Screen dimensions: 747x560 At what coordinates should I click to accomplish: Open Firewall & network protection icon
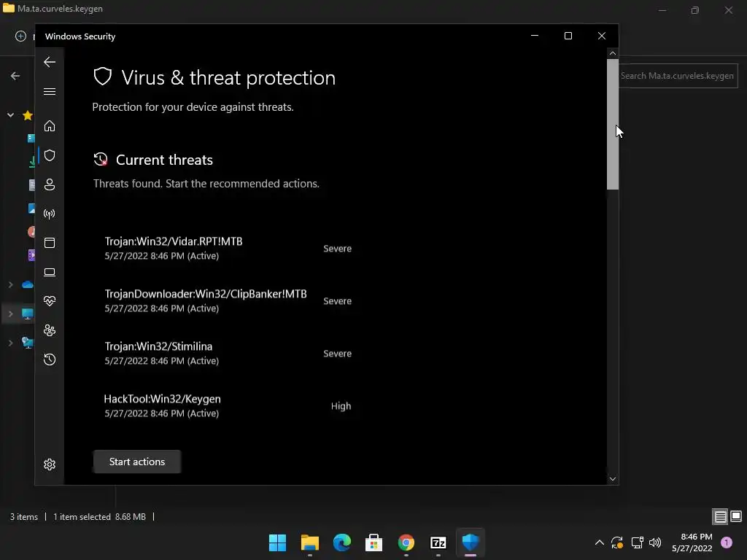(x=50, y=214)
